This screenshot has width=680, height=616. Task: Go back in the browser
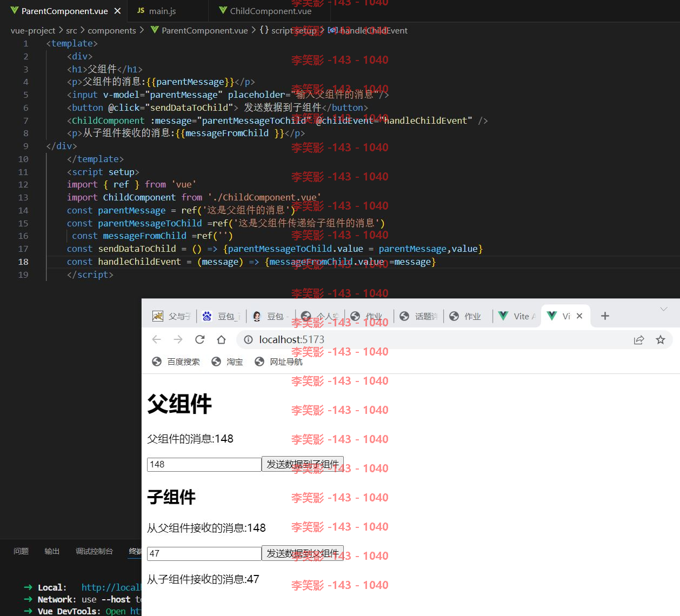(157, 339)
